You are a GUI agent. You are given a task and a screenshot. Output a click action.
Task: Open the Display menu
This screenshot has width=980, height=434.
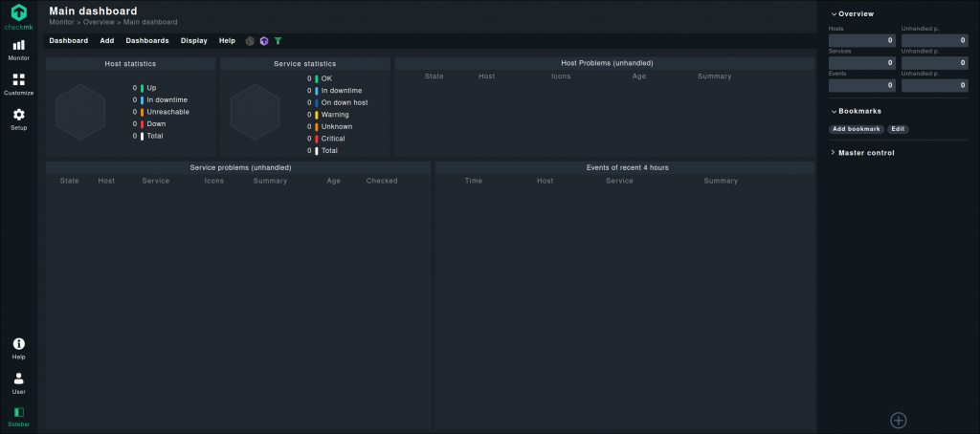193,41
